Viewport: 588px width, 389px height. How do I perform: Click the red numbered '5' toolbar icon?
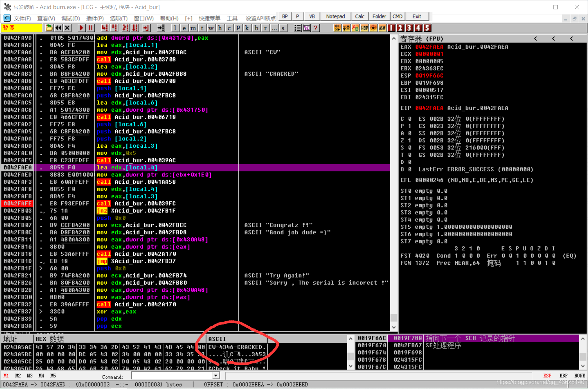pyautogui.click(x=427, y=28)
